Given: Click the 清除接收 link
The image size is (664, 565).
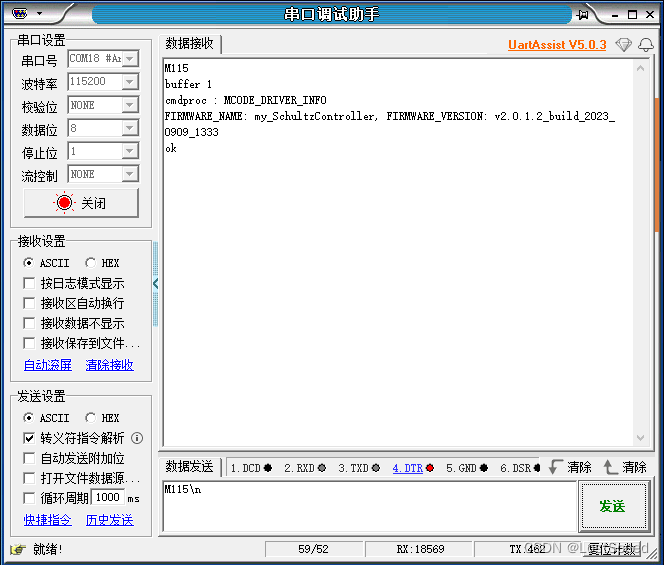Looking at the screenshot, I should coord(109,365).
